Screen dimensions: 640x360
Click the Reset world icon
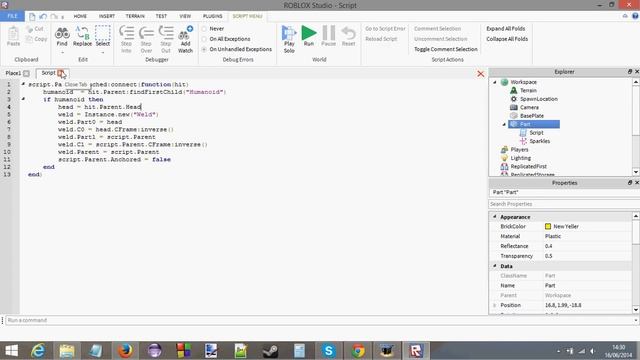pyautogui.click(x=348, y=33)
